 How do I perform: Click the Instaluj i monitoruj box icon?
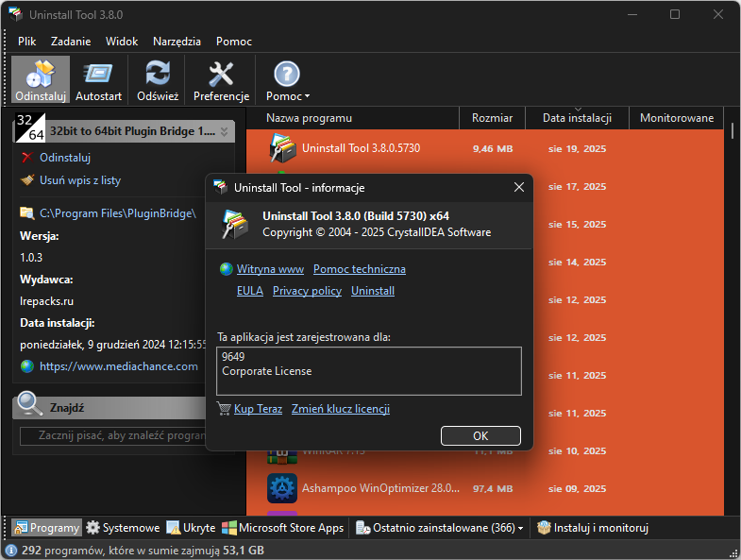(544, 527)
